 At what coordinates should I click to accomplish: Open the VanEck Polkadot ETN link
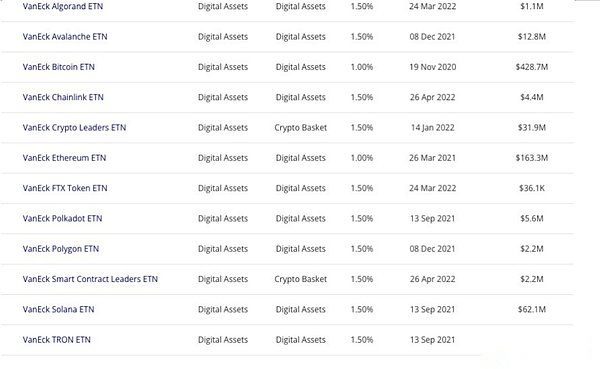pyautogui.click(x=62, y=218)
